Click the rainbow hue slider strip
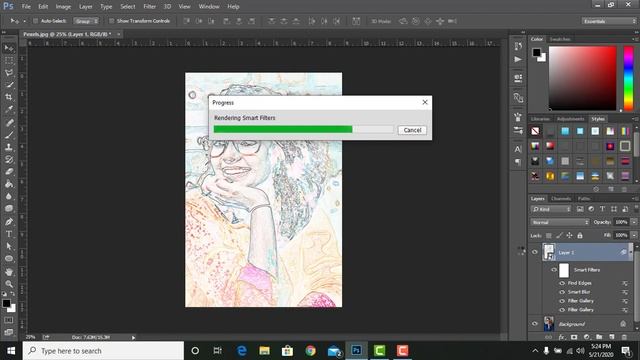 point(629,78)
